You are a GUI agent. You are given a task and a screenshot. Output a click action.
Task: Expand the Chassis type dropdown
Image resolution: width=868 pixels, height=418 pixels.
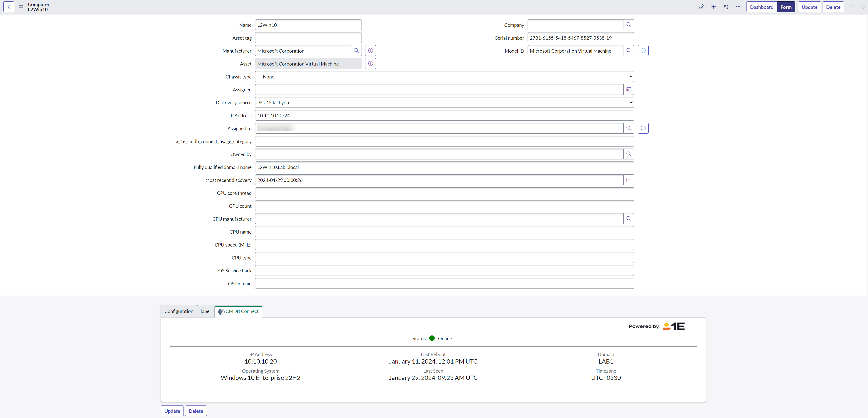click(x=444, y=77)
